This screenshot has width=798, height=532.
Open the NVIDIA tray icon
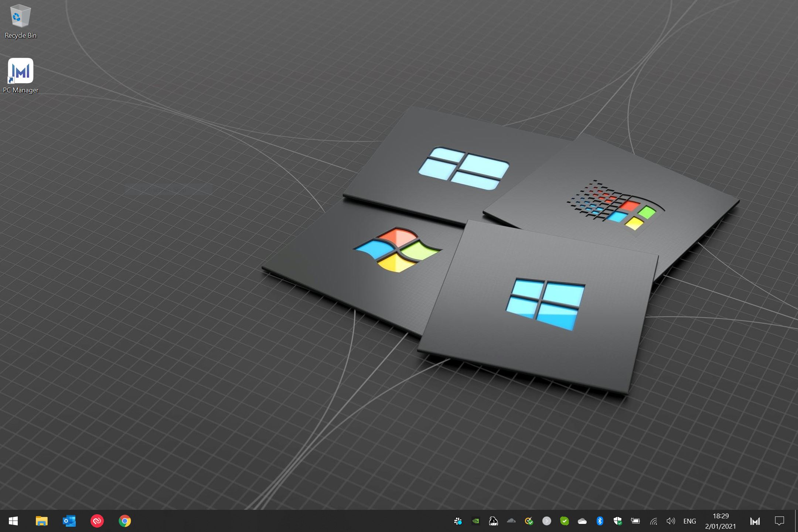point(476,521)
